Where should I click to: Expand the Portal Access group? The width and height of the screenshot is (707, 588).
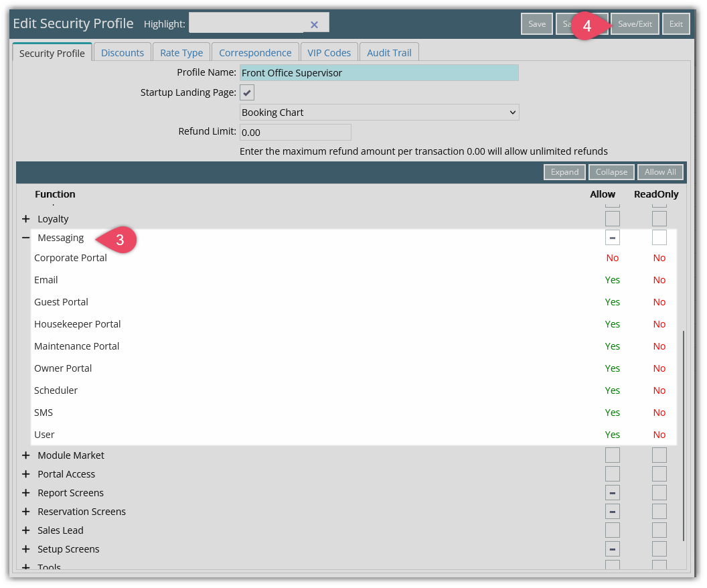coord(25,474)
